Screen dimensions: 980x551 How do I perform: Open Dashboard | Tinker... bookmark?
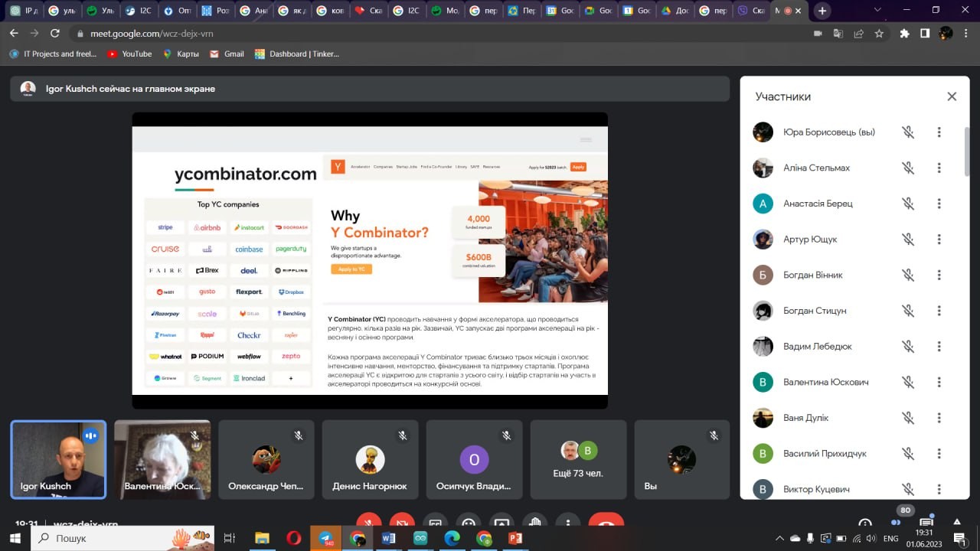(x=297, y=54)
